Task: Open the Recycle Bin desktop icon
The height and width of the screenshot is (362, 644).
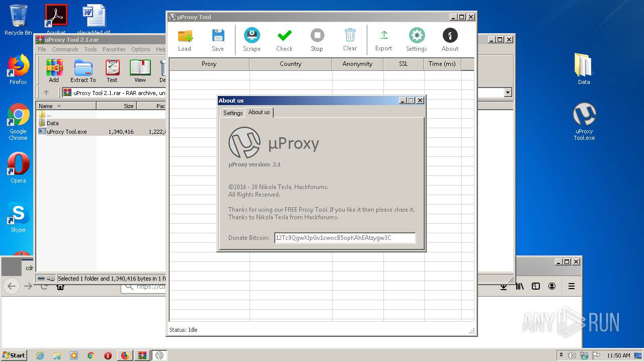Action: tap(18, 20)
